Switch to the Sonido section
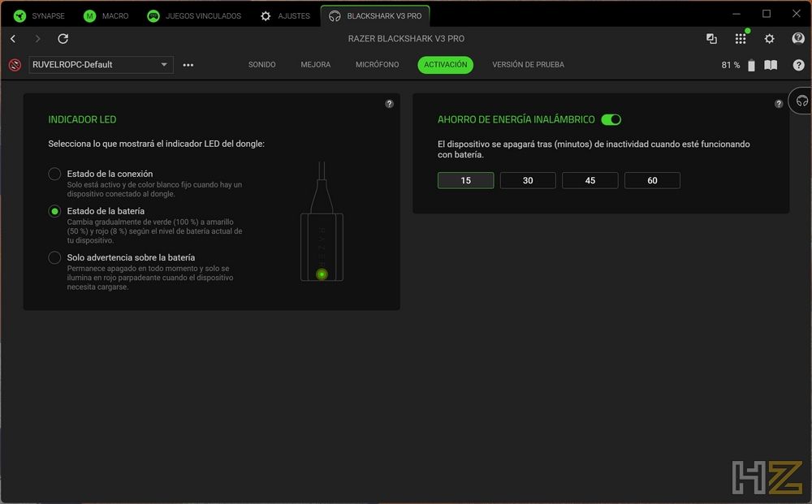Image resolution: width=812 pixels, height=504 pixels. pyautogui.click(x=261, y=65)
